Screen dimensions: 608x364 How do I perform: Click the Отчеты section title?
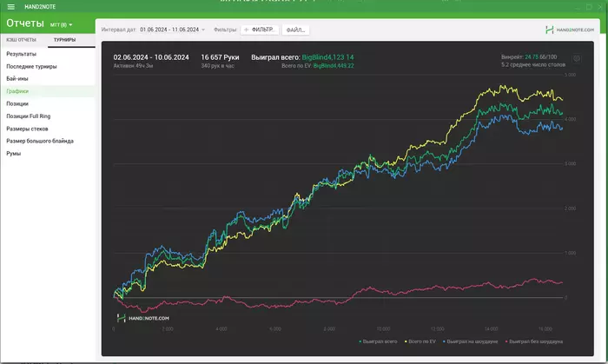[x=25, y=23]
